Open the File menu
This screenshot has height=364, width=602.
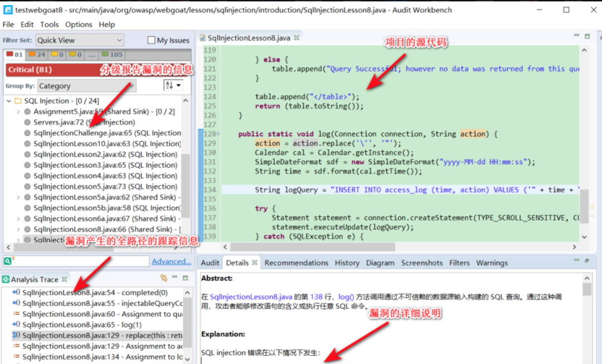click(8, 25)
